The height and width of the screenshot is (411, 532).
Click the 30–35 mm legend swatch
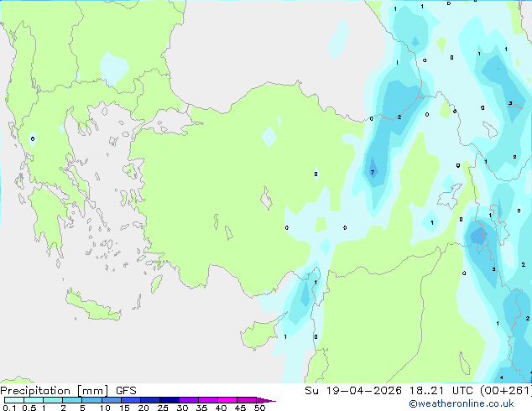coord(188,400)
